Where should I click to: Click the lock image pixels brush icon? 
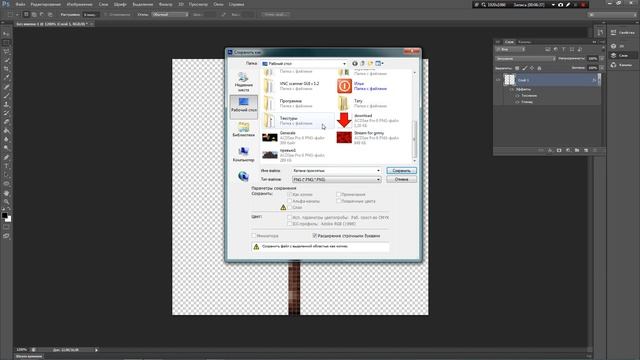[524, 68]
